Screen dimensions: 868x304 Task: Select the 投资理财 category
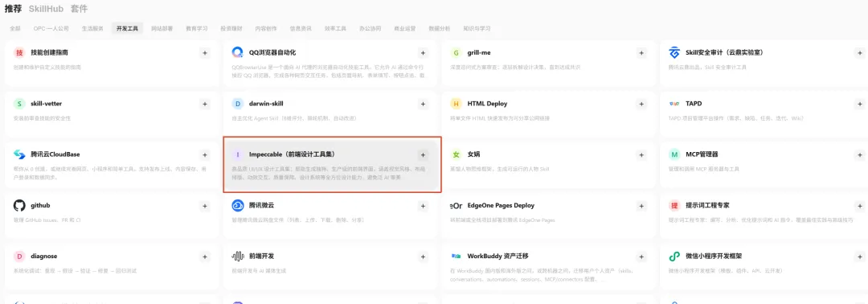pyautogui.click(x=231, y=29)
